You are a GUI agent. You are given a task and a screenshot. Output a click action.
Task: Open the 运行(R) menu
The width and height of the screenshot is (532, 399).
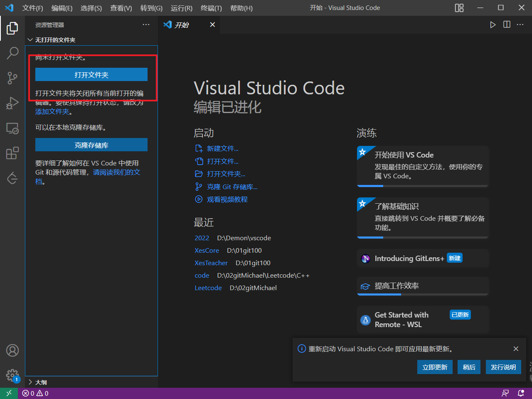182,8
